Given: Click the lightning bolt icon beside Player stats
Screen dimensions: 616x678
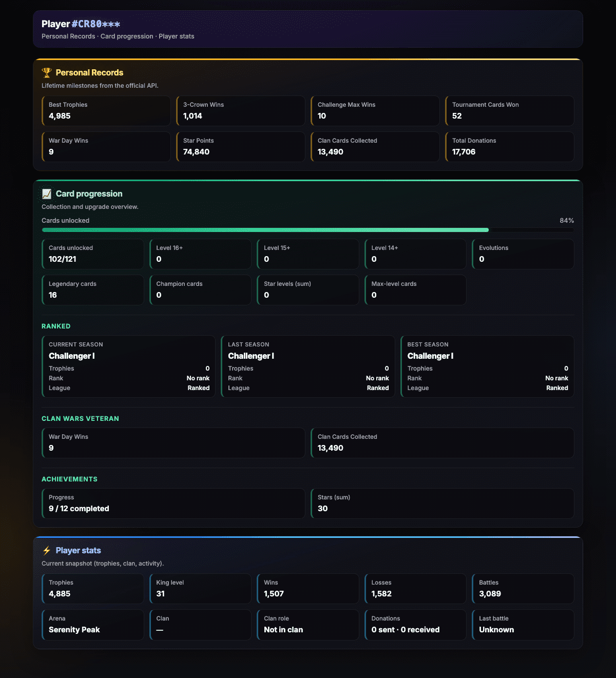Looking at the screenshot, I should click(47, 551).
